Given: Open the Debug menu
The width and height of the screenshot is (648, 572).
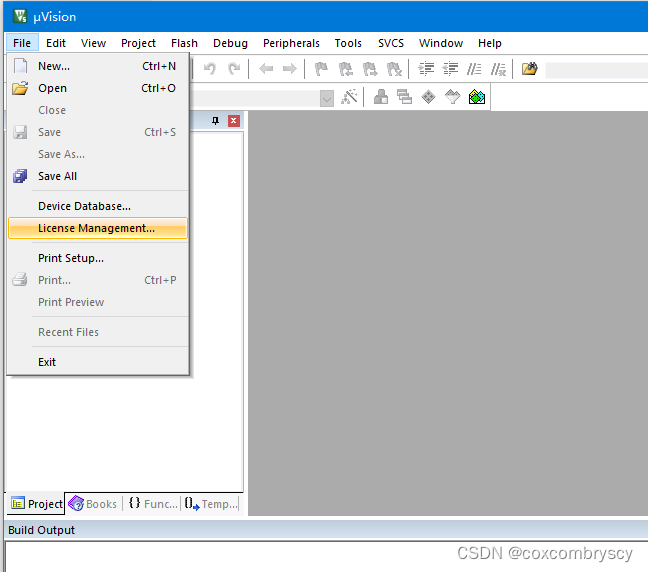Looking at the screenshot, I should click(x=231, y=43).
